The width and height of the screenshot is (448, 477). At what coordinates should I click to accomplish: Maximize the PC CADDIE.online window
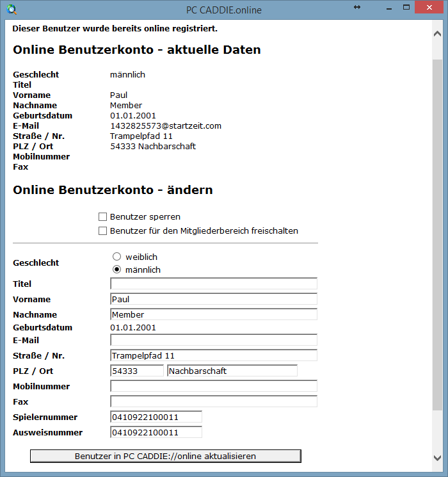point(406,7)
